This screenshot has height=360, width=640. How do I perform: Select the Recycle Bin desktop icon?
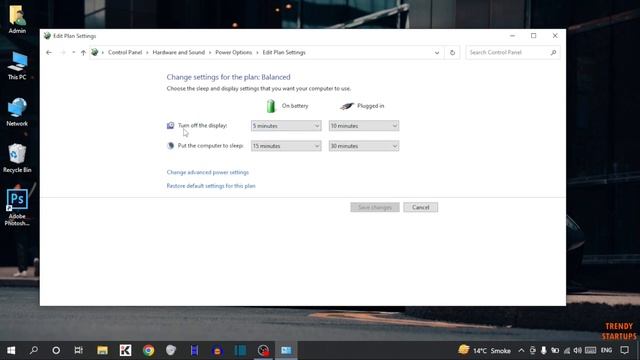click(x=17, y=158)
